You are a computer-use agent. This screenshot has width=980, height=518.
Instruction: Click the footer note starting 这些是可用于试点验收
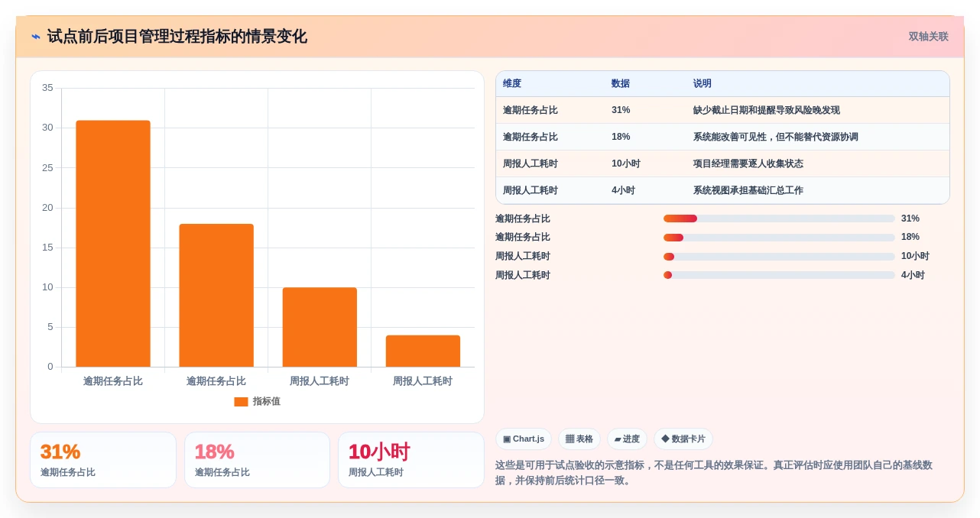(x=714, y=473)
